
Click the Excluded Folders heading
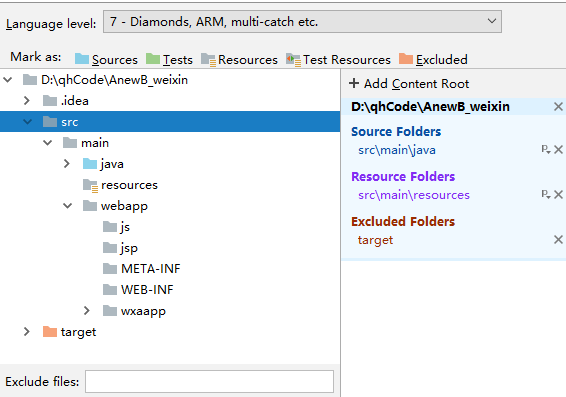(x=403, y=221)
